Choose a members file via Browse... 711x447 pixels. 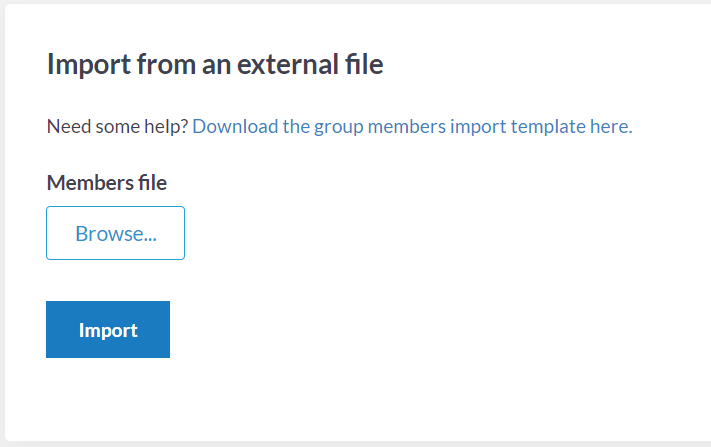click(x=115, y=233)
